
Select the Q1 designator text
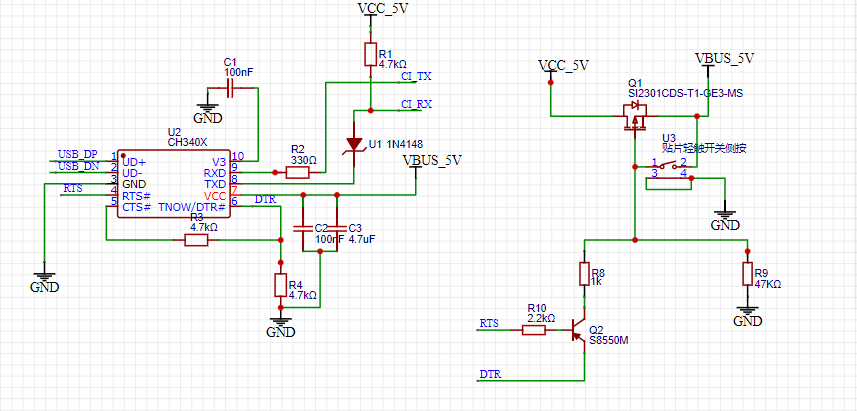(x=636, y=84)
